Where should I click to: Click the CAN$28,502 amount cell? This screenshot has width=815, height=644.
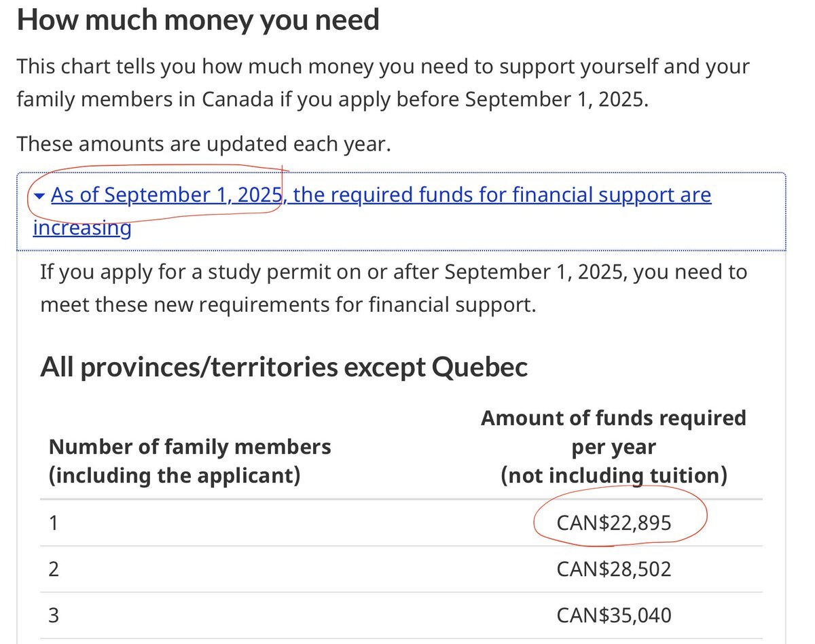pyautogui.click(x=614, y=569)
